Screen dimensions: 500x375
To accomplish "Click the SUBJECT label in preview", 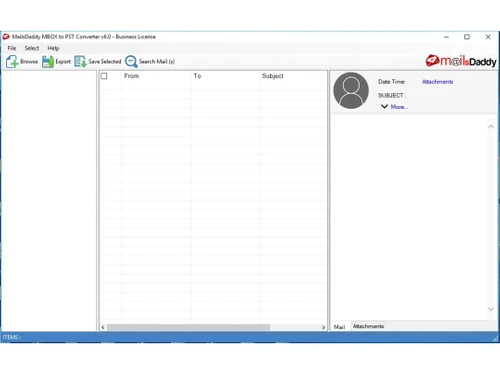I will [x=392, y=95].
